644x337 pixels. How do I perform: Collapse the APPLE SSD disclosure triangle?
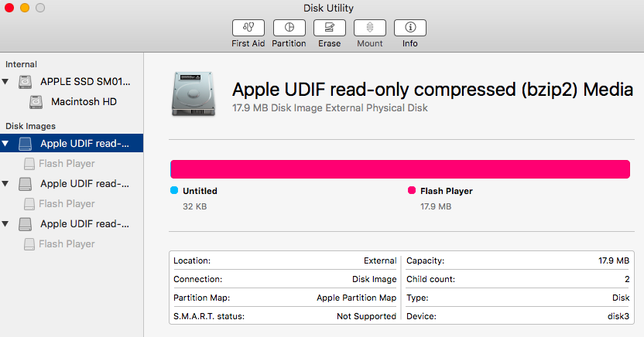(x=6, y=81)
